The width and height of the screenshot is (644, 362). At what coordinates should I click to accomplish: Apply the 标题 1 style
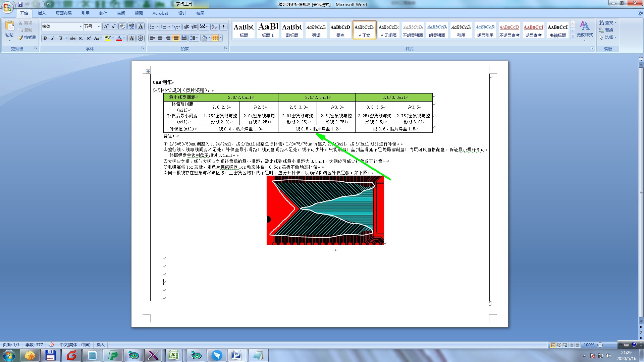pyautogui.click(x=268, y=30)
